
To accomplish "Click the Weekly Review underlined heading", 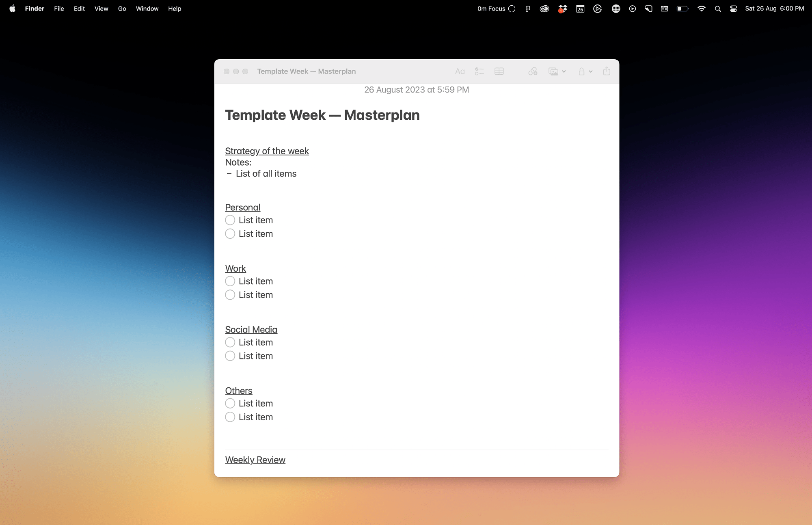I will tap(255, 460).
